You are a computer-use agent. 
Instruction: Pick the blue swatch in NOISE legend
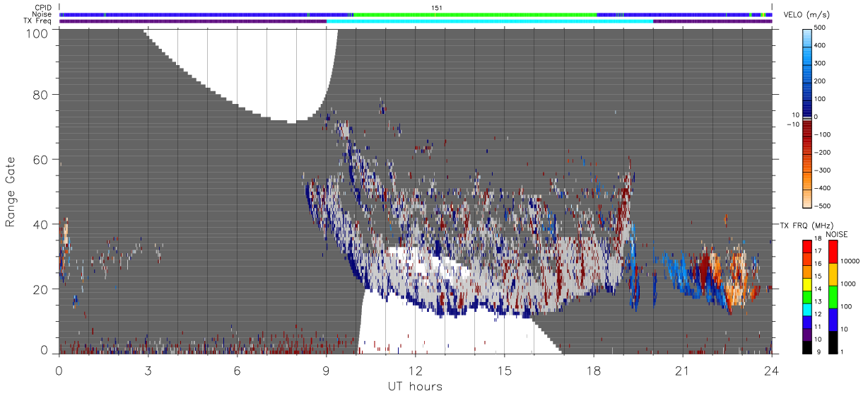832,319
